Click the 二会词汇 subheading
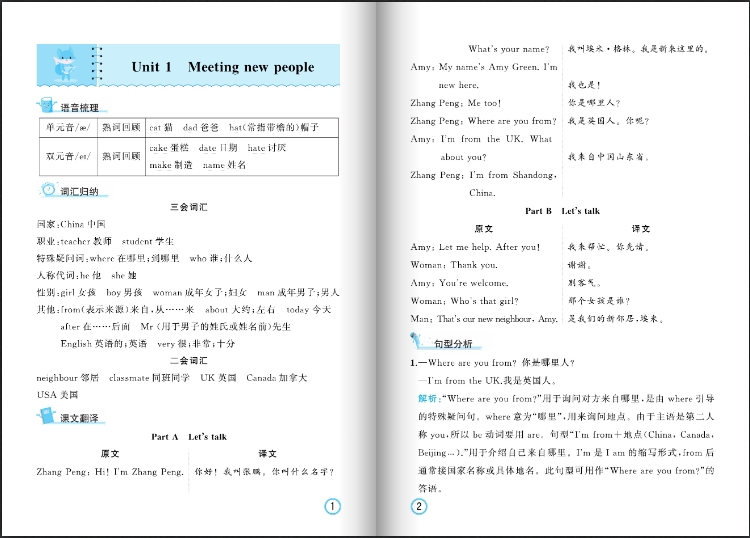 189,361
